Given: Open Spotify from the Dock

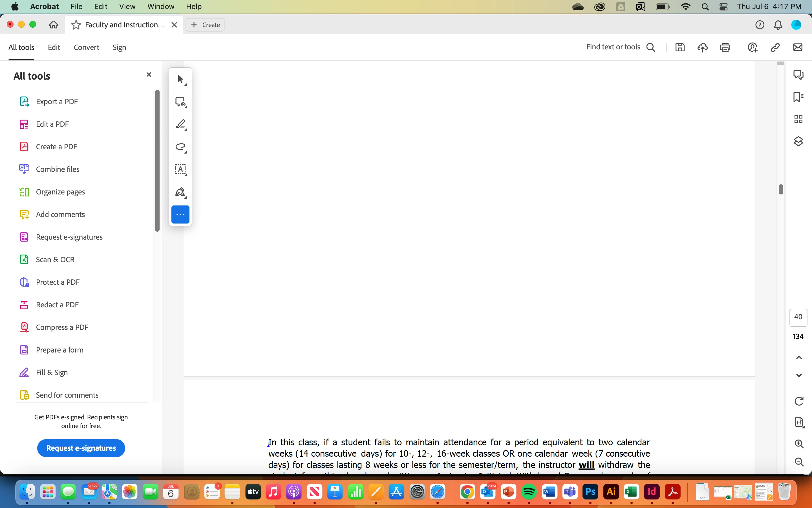Looking at the screenshot, I should (x=528, y=492).
